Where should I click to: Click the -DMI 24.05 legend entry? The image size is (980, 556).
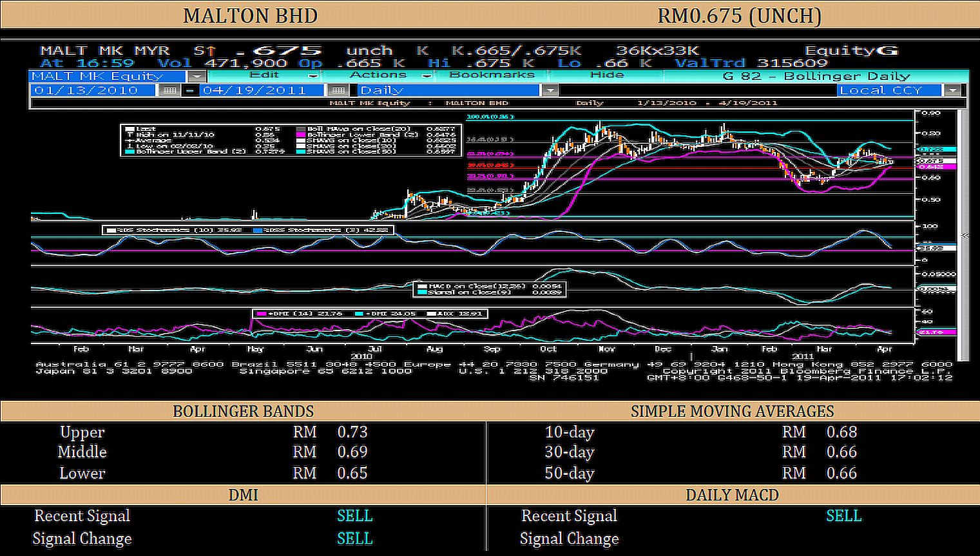pos(385,314)
